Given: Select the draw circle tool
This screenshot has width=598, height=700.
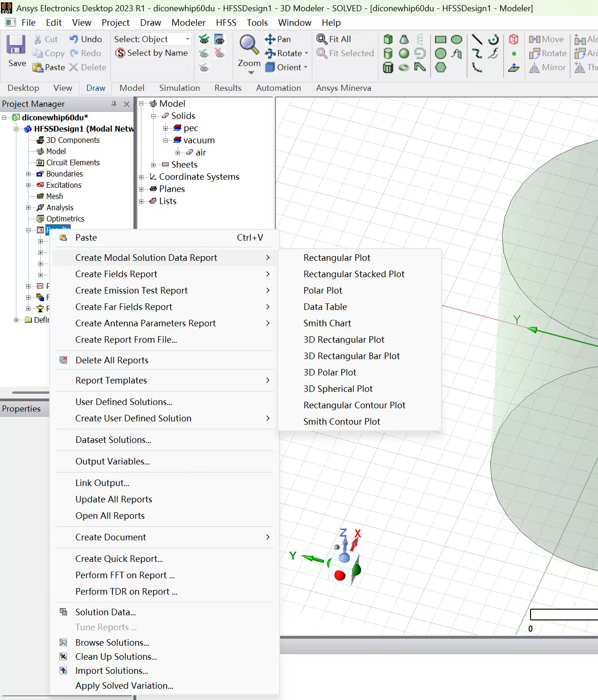Looking at the screenshot, I should [441, 53].
